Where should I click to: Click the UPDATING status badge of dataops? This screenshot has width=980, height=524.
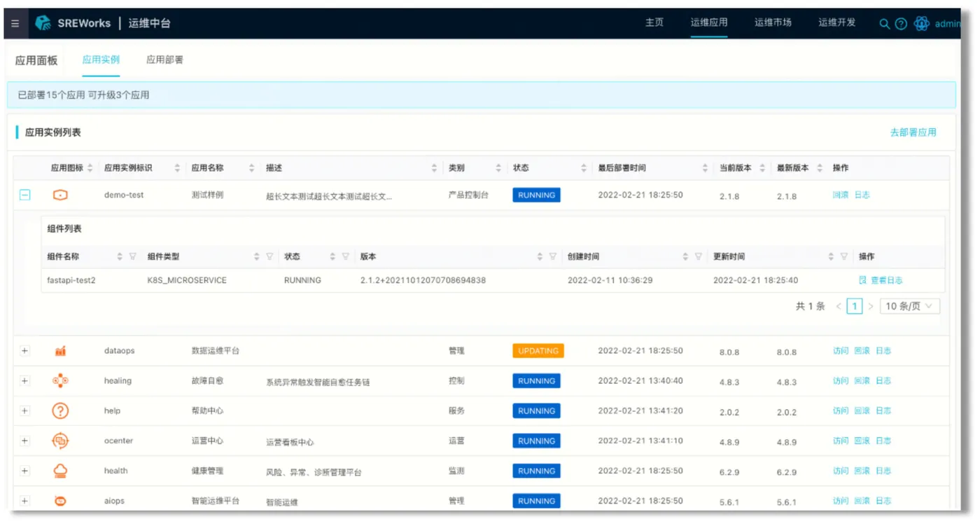click(x=538, y=351)
